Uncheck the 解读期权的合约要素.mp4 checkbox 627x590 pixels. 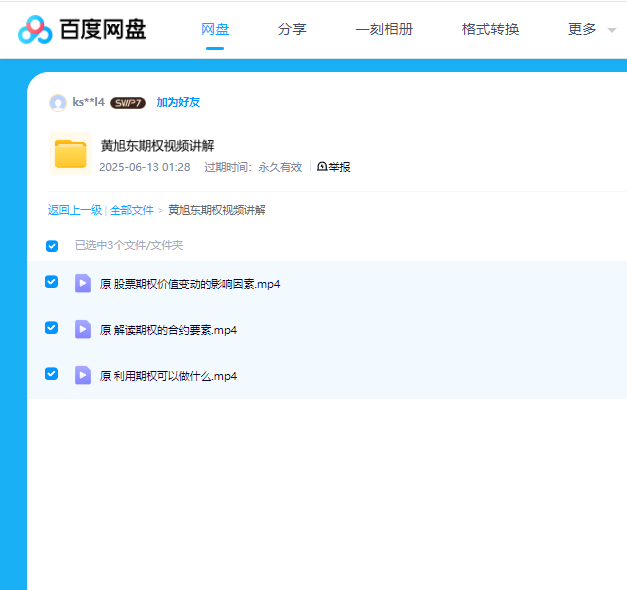[52, 328]
